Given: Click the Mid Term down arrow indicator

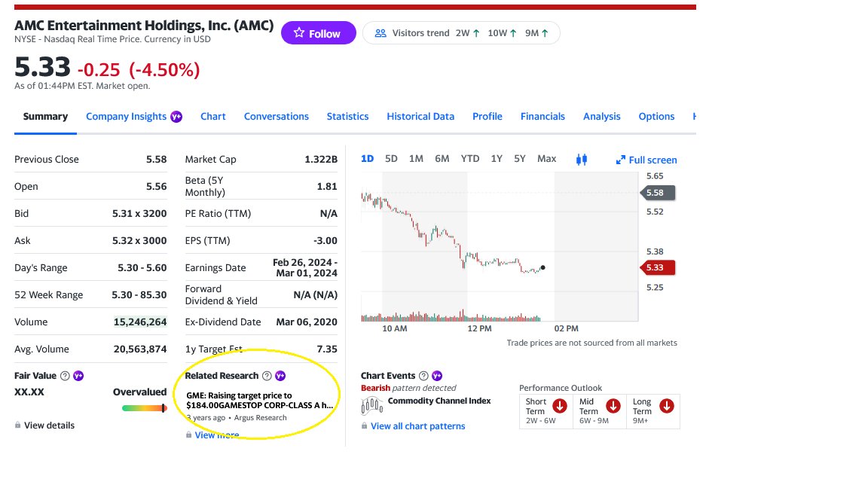Looking at the screenshot, I should coord(613,406).
